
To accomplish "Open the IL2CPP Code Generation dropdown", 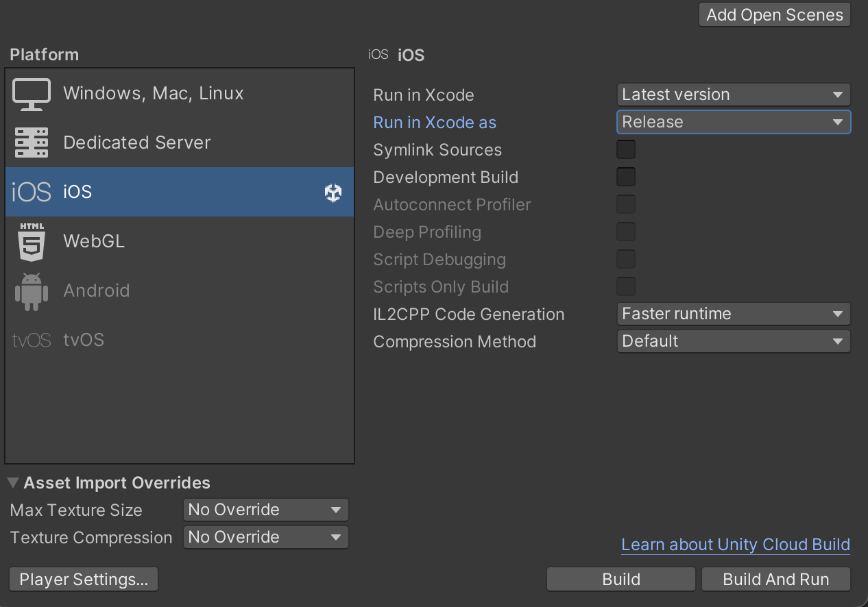I will (x=734, y=314).
